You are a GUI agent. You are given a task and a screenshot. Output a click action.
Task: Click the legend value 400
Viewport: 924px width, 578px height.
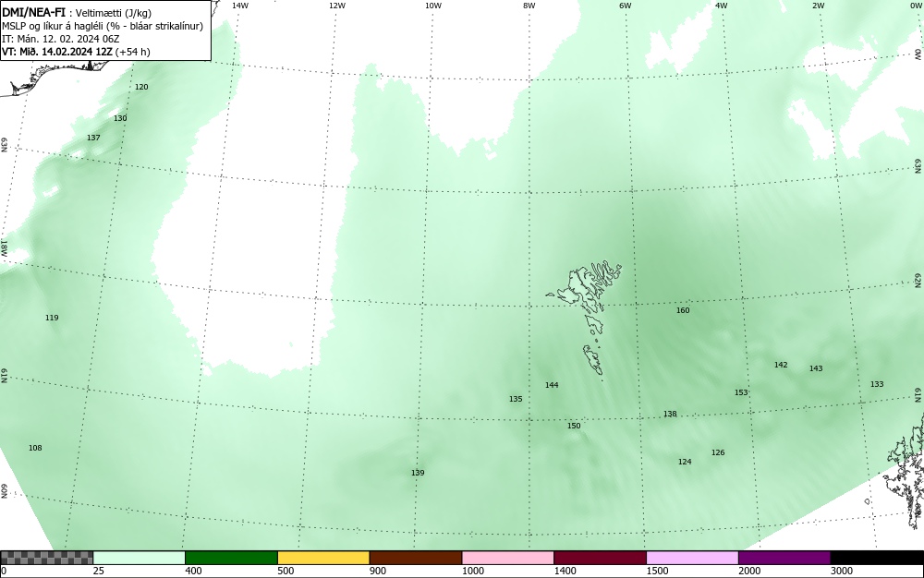click(193, 571)
